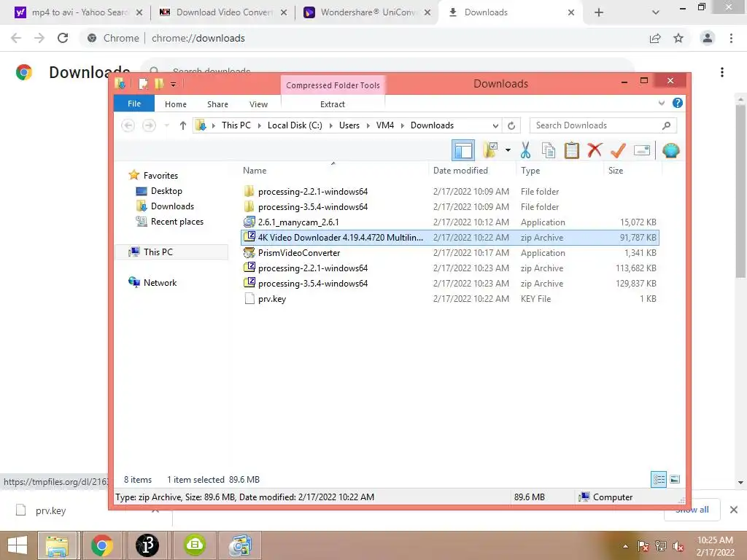Click Explorer Back navigation arrow
Viewport: 747px width, 560px height.
click(128, 125)
